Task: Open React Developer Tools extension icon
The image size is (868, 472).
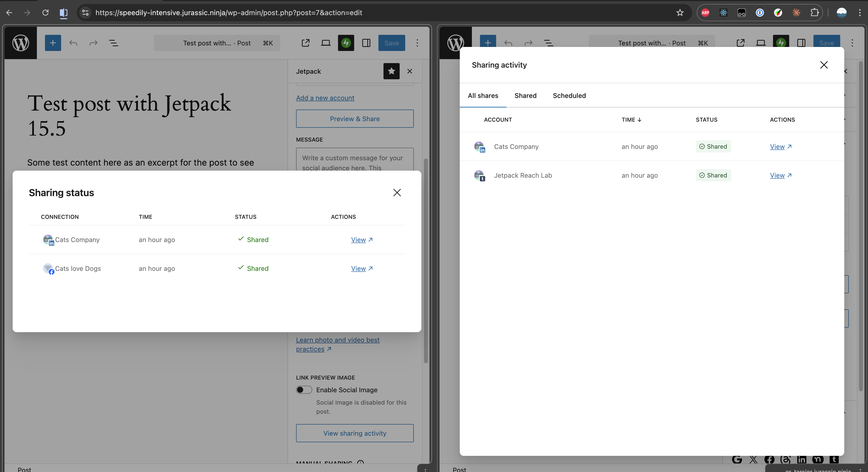Action: tap(723, 13)
